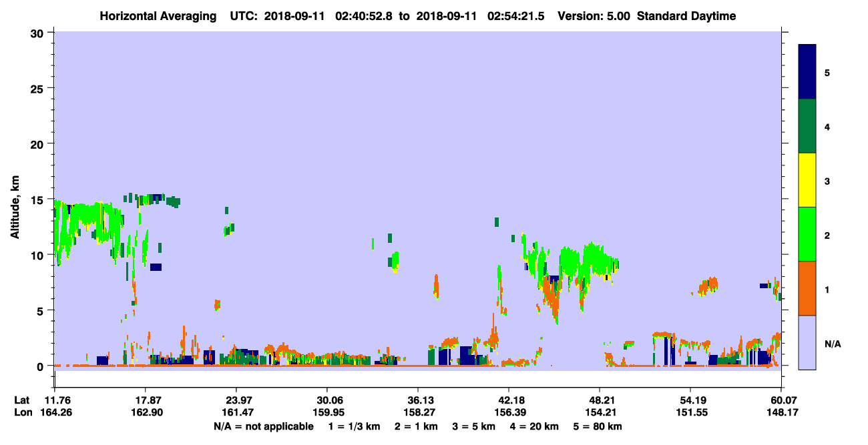Screen dimensions: 868x445
Task: Click the legend text 'N/A = not applicable'
Action: 263,426
